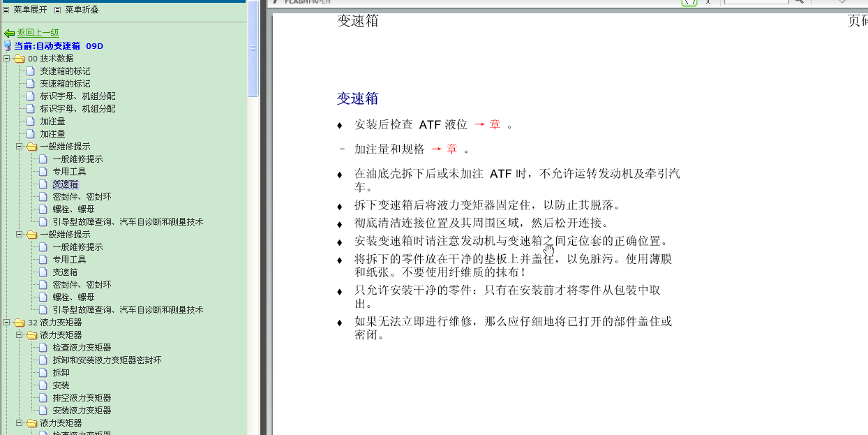The width and height of the screenshot is (868, 435).
Task: Open the lower 标识字母、机组分配 entry
Action: (x=77, y=109)
